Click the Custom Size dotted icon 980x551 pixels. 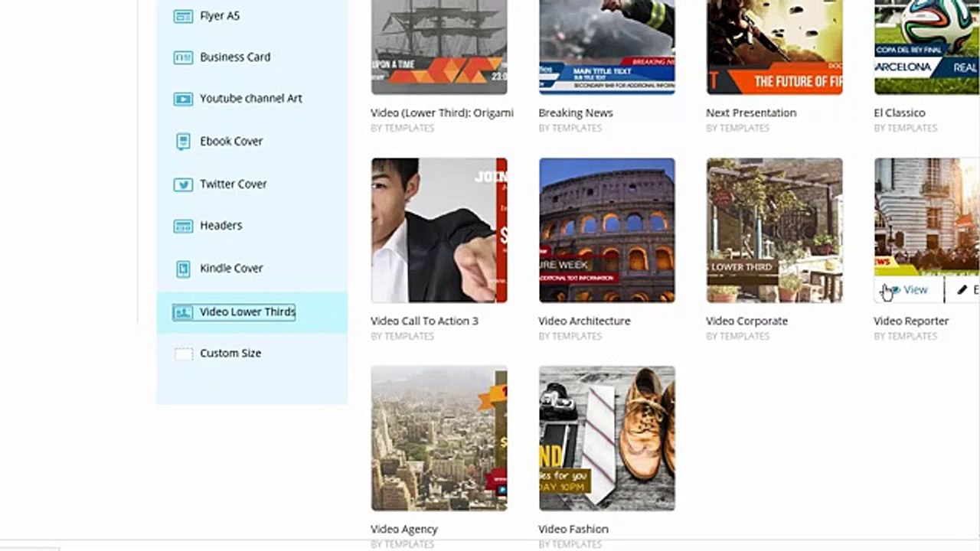183,354
